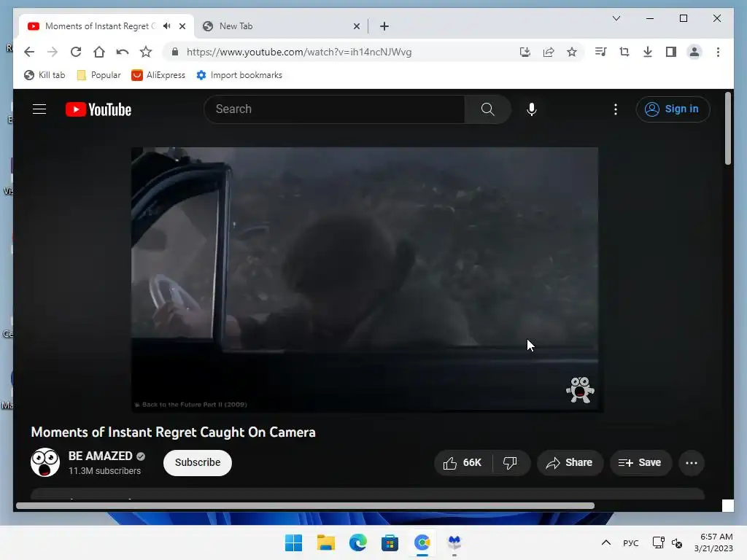Image resolution: width=747 pixels, height=560 pixels.
Task: Open BE AMAZED channel avatar
Action: (45, 462)
